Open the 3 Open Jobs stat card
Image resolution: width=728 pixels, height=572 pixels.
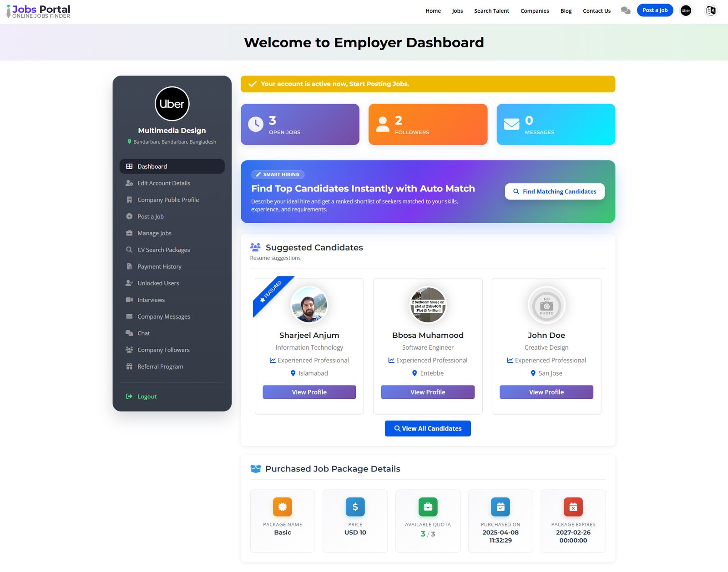click(x=300, y=124)
